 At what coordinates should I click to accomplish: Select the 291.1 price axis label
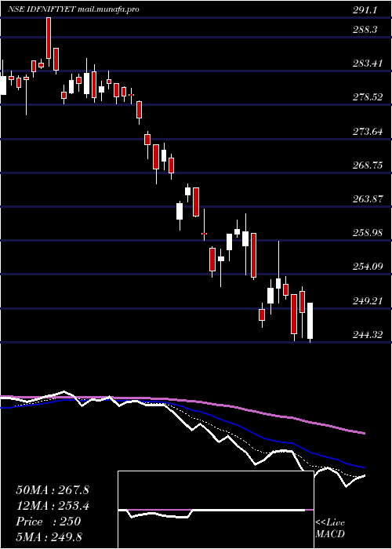365,10
